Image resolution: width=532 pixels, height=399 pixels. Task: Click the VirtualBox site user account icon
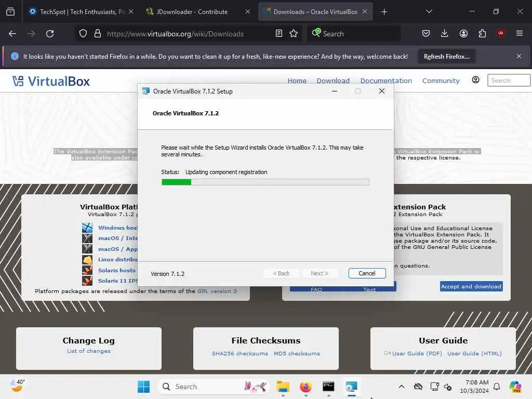tap(476, 80)
